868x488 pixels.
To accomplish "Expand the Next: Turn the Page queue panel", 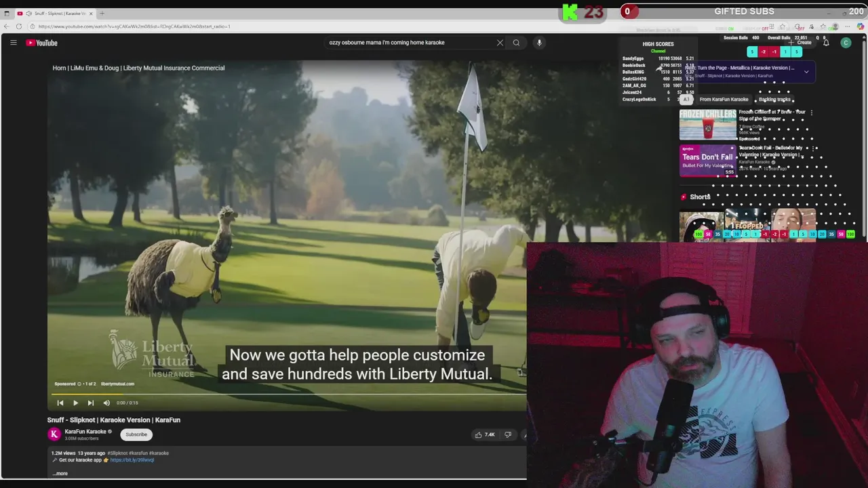I will tap(806, 71).
